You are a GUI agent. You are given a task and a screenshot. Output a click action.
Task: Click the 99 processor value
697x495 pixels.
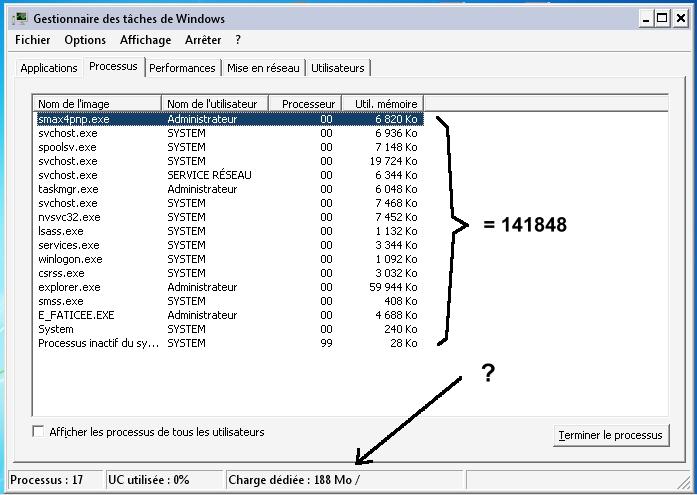(x=326, y=343)
